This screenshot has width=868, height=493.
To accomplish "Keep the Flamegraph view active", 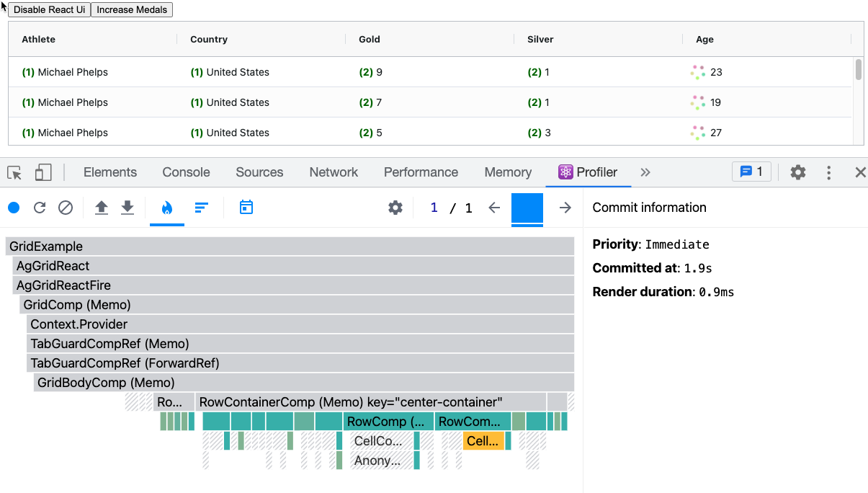I will (166, 208).
